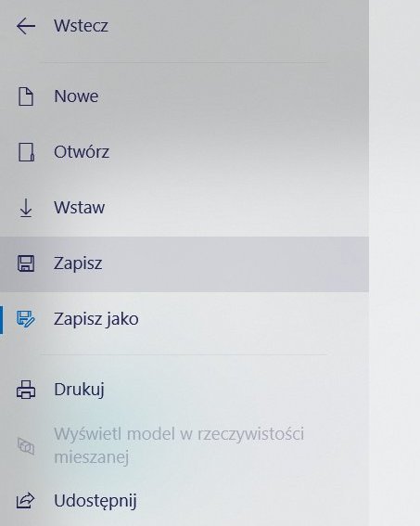This screenshot has width=420, height=526.
Task: Click the Zapisz jako pencil-disk icon
Action: (x=26, y=319)
